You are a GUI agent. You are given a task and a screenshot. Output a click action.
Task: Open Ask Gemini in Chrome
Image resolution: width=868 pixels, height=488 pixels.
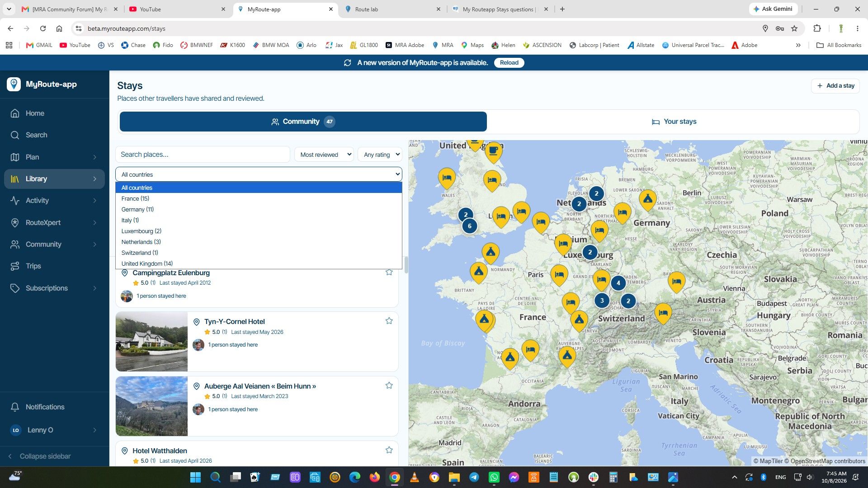773,9
